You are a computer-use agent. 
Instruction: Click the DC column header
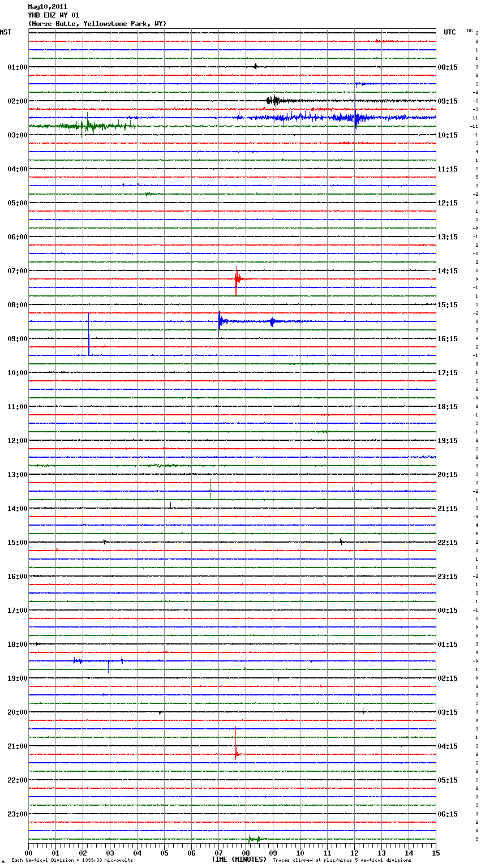pos(470,31)
